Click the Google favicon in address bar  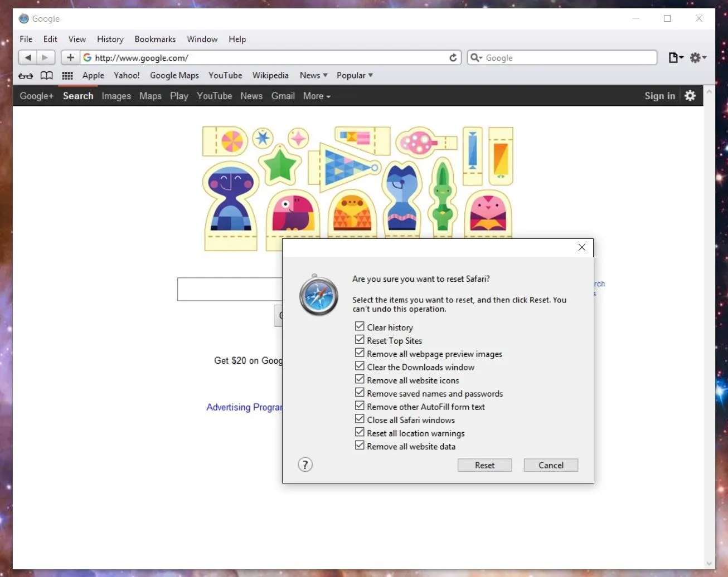[88, 57]
